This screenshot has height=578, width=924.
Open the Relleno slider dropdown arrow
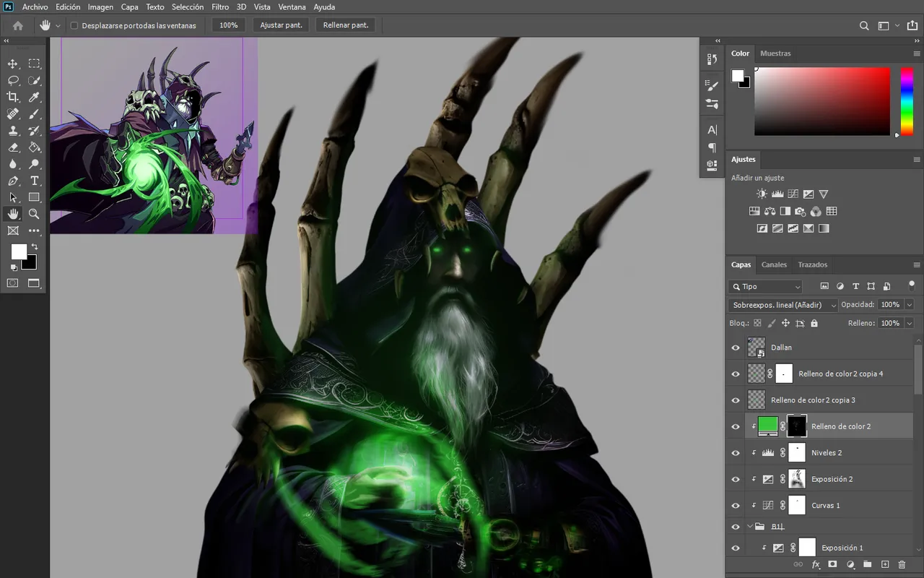[909, 323]
